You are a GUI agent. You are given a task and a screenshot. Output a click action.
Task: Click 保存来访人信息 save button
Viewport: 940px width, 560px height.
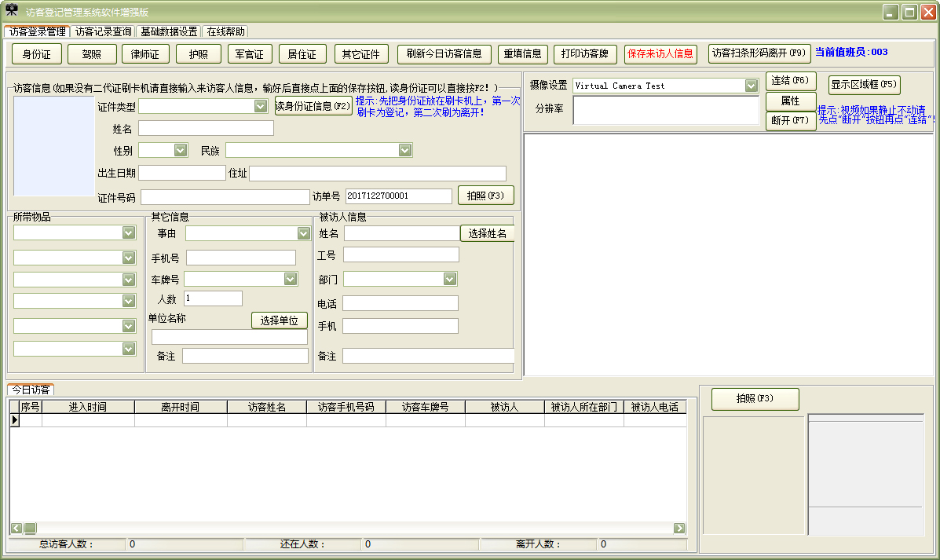pyautogui.click(x=660, y=54)
